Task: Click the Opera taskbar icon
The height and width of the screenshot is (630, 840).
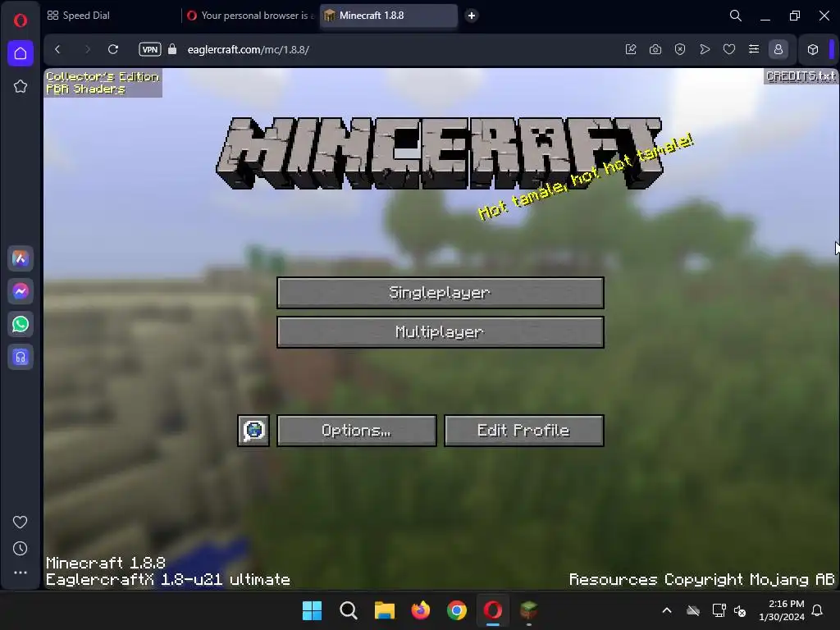Action: coord(493,610)
